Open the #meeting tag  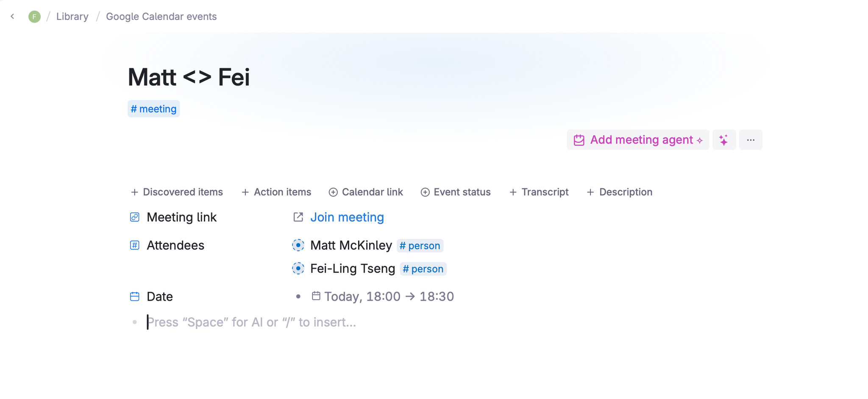tap(154, 109)
